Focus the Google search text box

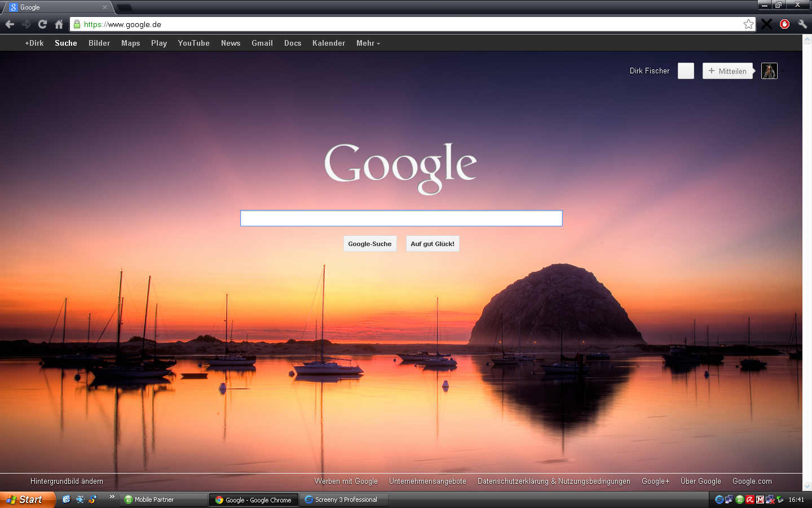(401, 218)
